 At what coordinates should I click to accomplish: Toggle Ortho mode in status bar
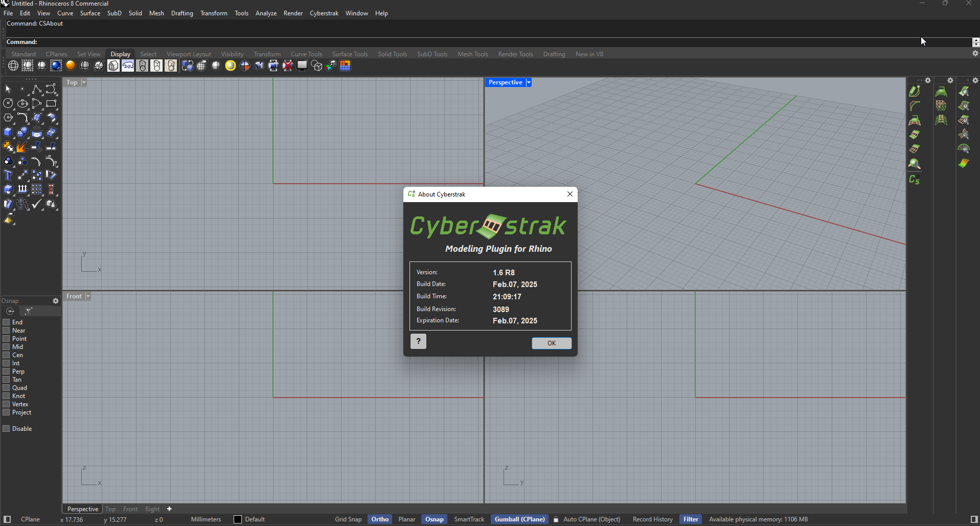380,519
